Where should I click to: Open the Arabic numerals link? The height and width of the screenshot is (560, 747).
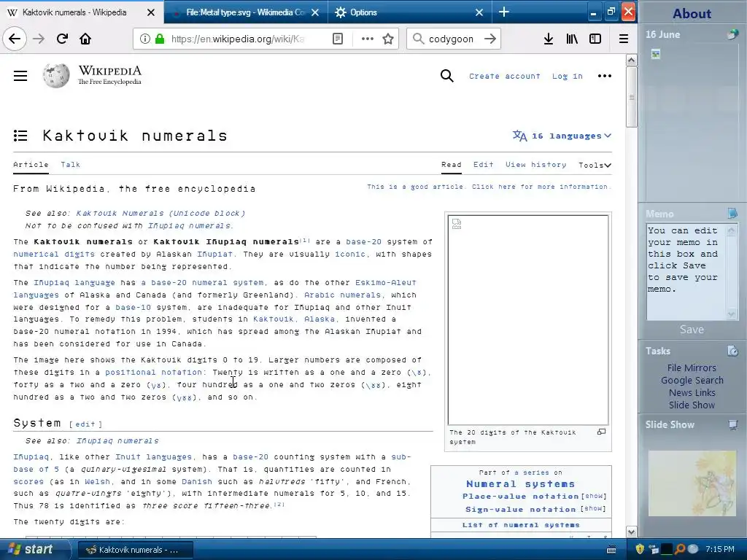pos(343,295)
